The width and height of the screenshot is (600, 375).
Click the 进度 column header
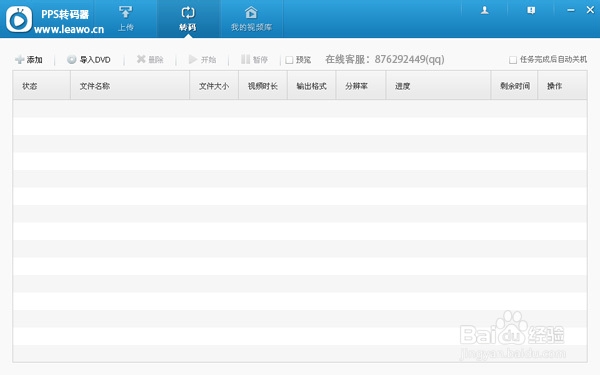(438, 85)
